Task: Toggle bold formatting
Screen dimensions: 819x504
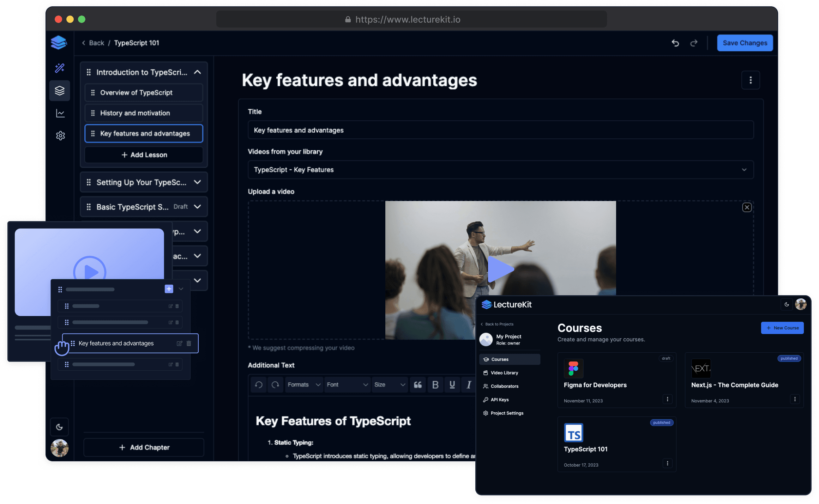Action: pos(435,385)
